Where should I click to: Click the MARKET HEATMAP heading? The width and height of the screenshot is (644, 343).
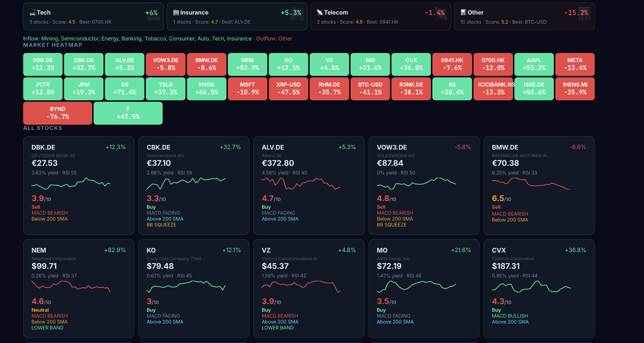point(53,45)
